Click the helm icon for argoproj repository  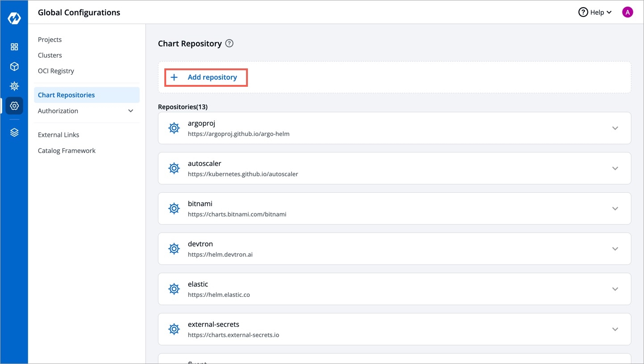174,128
